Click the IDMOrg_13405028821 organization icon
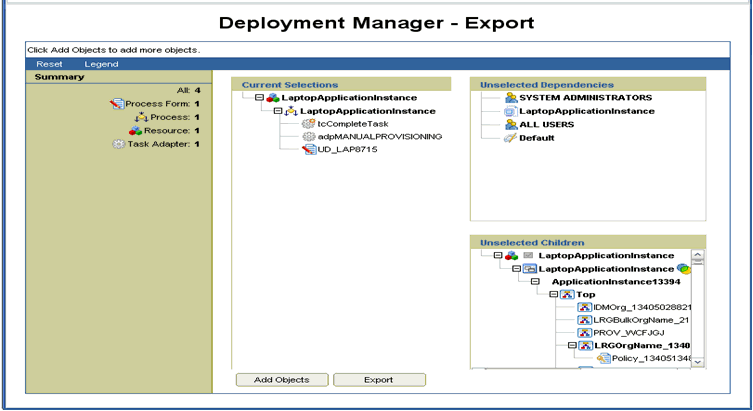Image resolution: width=753 pixels, height=411 pixels. [x=584, y=307]
